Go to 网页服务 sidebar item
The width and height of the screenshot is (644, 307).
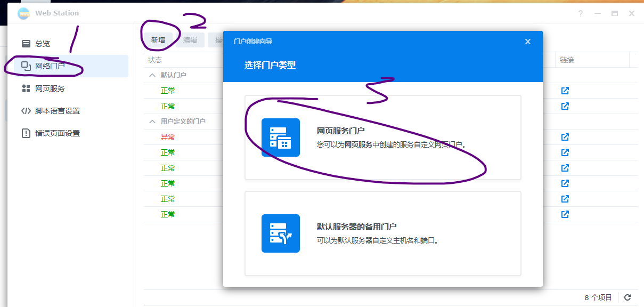[67, 88]
